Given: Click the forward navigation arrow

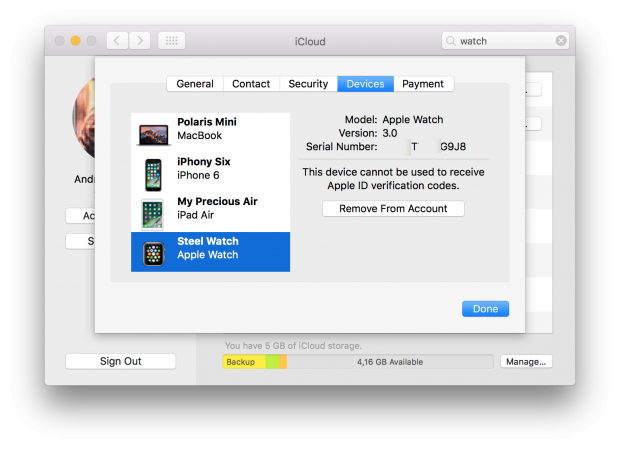Looking at the screenshot, I should tap(140, 41).
